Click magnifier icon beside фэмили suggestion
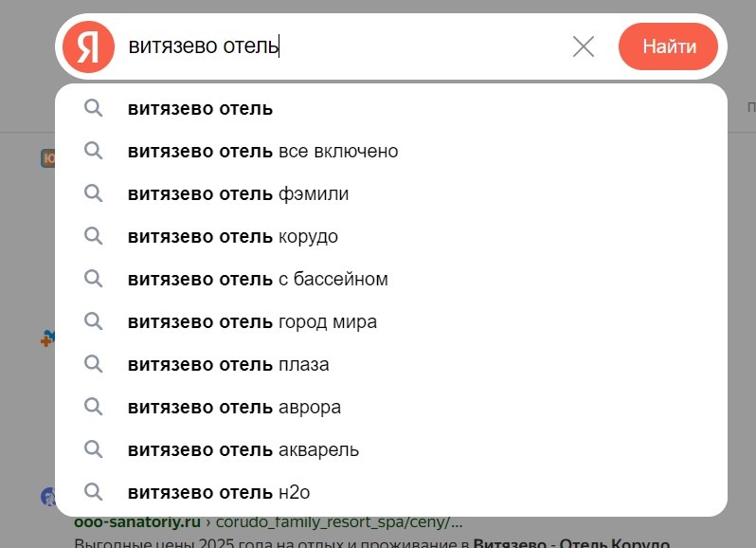 93,193
